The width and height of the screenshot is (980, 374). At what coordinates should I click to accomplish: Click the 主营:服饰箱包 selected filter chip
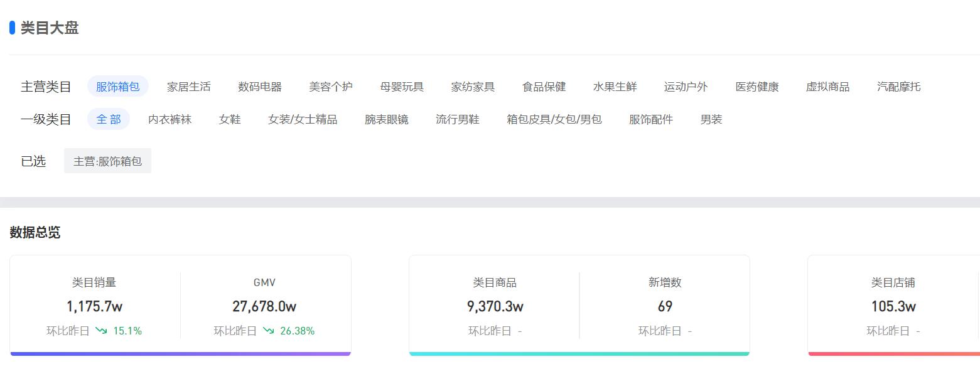tap(107, 161)
